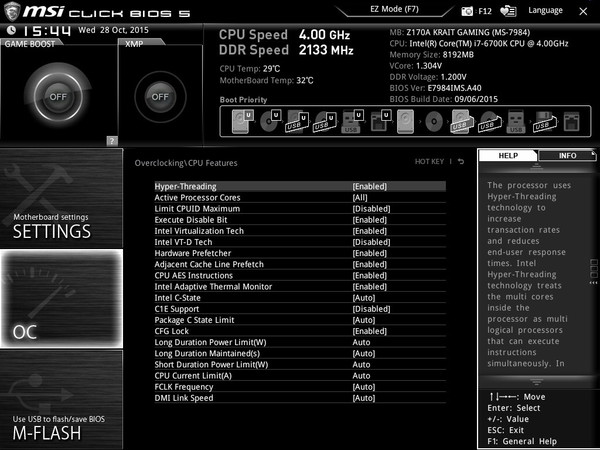This screenshot has width=600, height=450.
Task: Select the UEFI network boot icon
Action: point(380,121)
